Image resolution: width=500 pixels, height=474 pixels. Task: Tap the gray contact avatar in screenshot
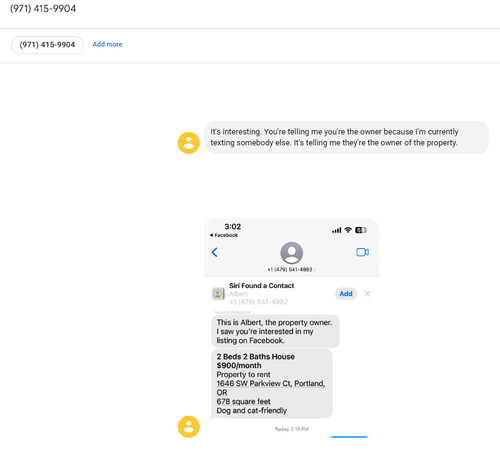point(292,253)
